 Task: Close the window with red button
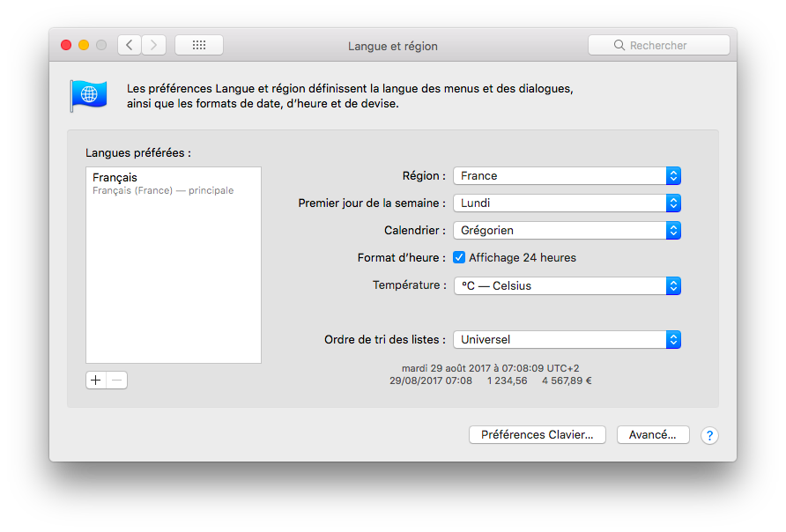click(66, 45)
